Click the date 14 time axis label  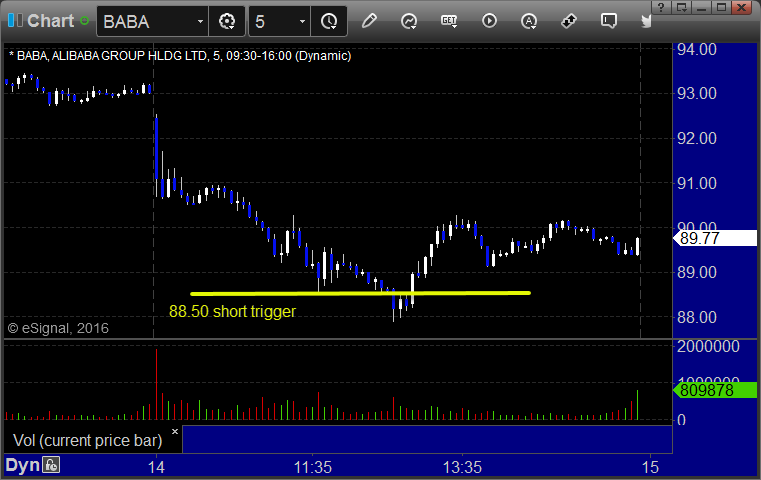(x=156, y=467)
